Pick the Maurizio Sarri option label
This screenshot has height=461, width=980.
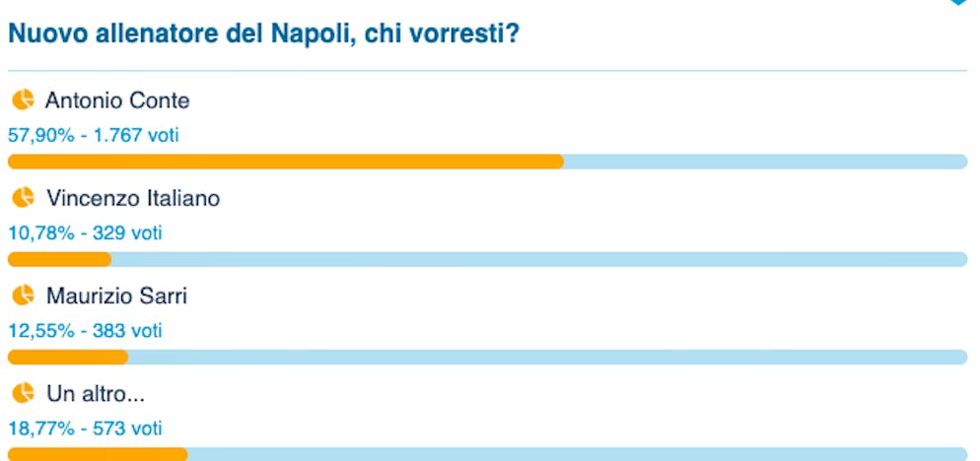click(116, 296)
